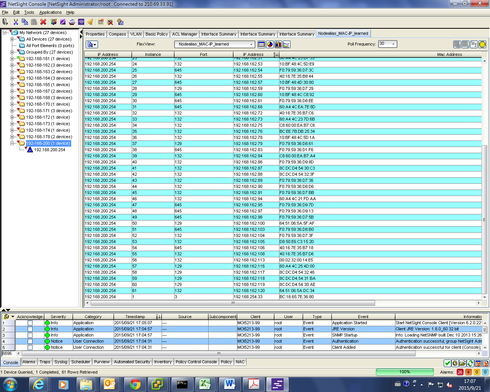The width and height of the screenshot is (490, 392).
Task: Click the red X Delete toolbar icon
Action: tap(43, 22)
